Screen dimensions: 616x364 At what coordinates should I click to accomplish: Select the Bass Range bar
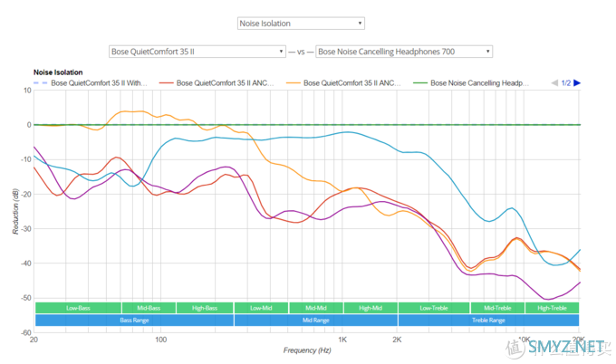134,320
